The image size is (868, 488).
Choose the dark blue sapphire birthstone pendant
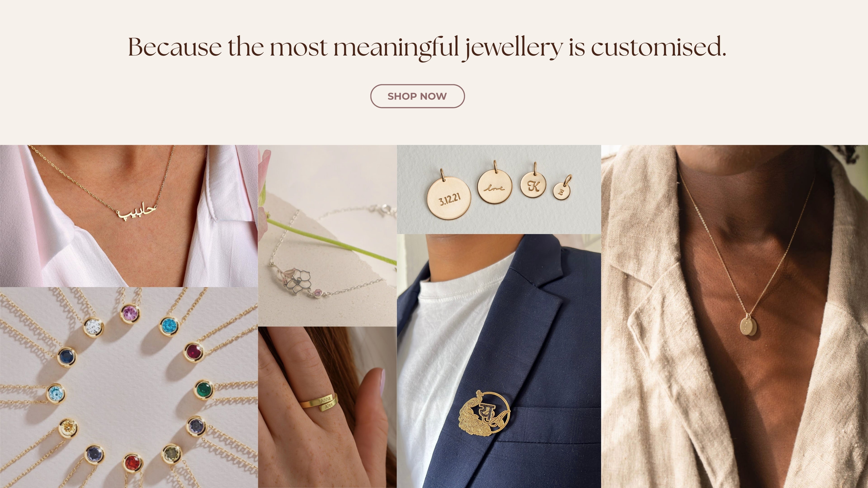[66, 356]
